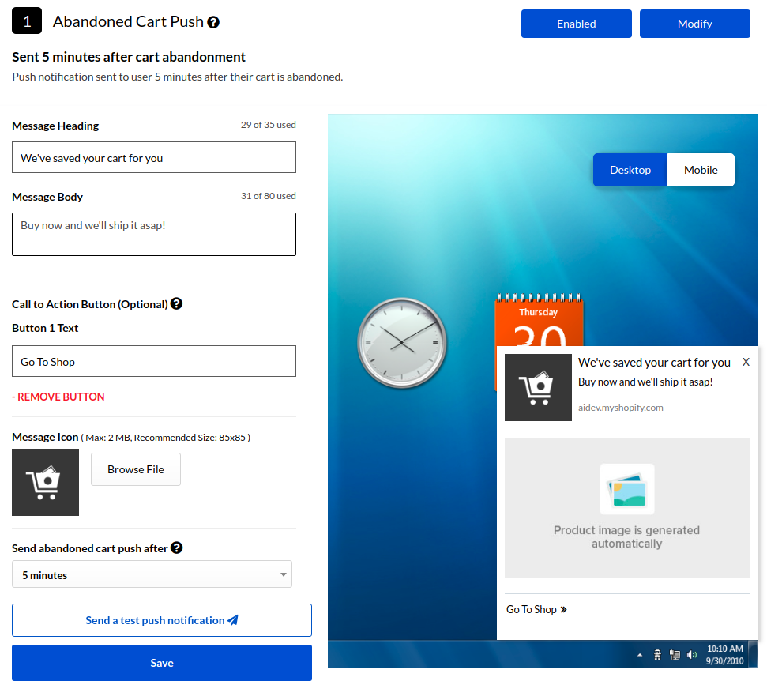
Task: Select the 10:10 AM clock in the preview taskbar
Action: coord(725,649)
